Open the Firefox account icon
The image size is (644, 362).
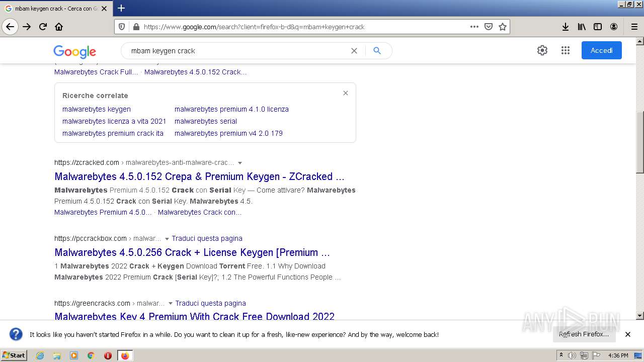(614, 27)
